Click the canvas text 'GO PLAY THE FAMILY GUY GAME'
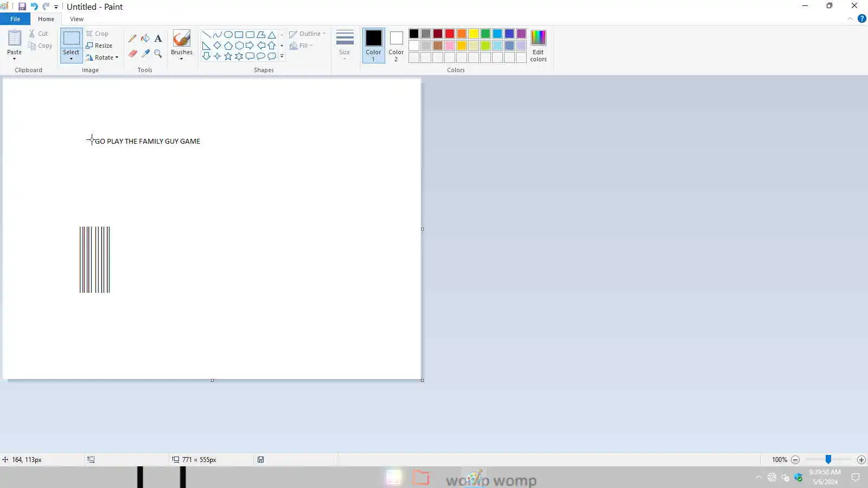The height and width of the screenshot is (488, 868). coord(148,142)
